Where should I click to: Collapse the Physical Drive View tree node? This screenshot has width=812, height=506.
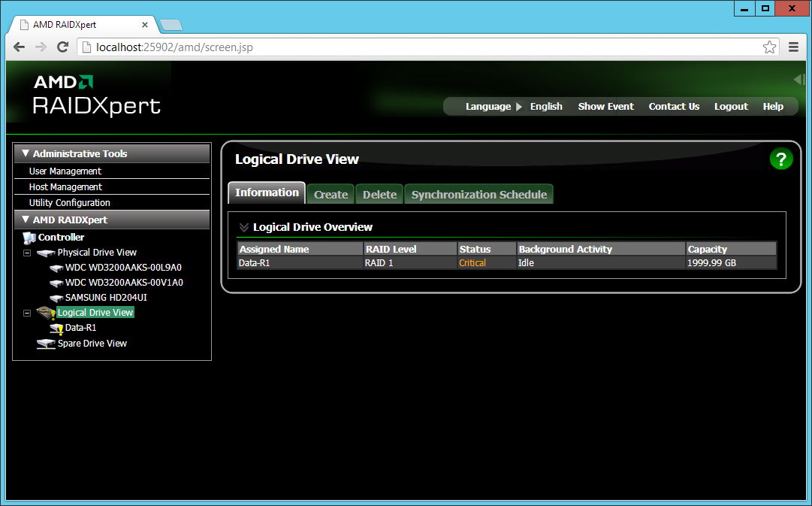[x=27, y=253]
